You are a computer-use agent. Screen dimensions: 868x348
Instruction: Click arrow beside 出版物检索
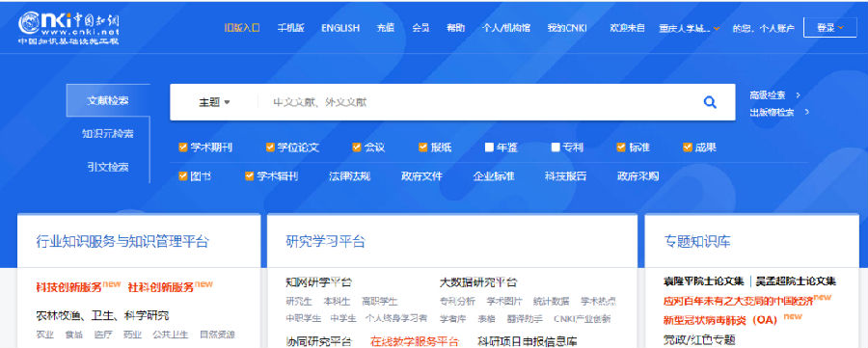click(806, 112)
